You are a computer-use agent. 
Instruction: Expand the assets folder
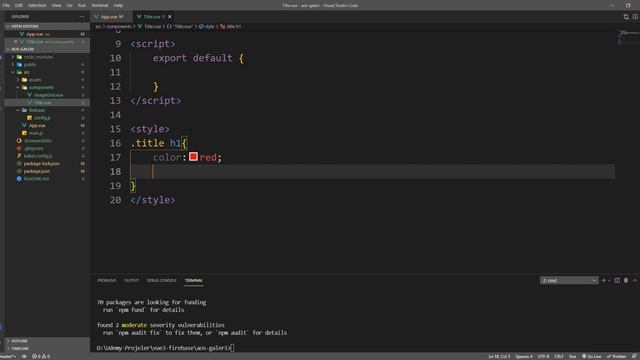47,80
